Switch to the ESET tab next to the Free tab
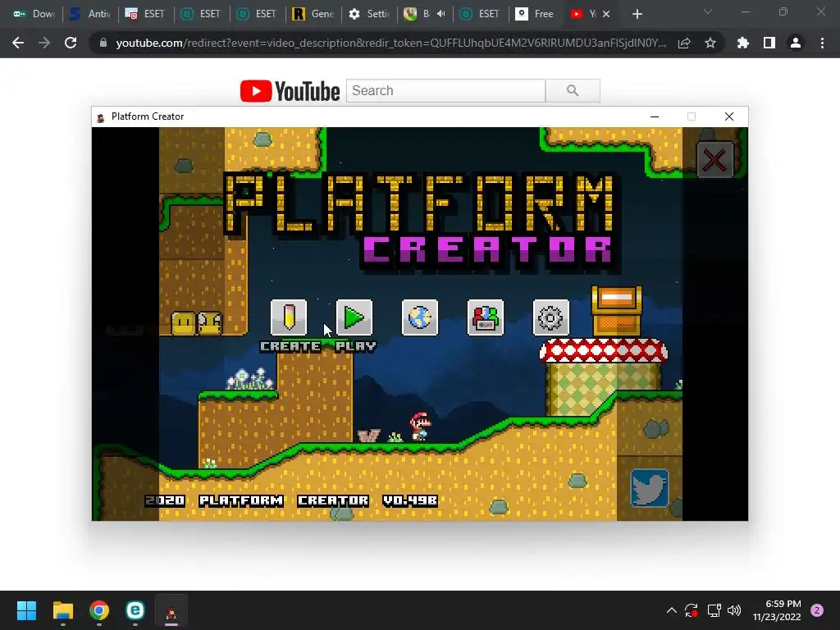840x630 pixels. click(x=481, y=14)
